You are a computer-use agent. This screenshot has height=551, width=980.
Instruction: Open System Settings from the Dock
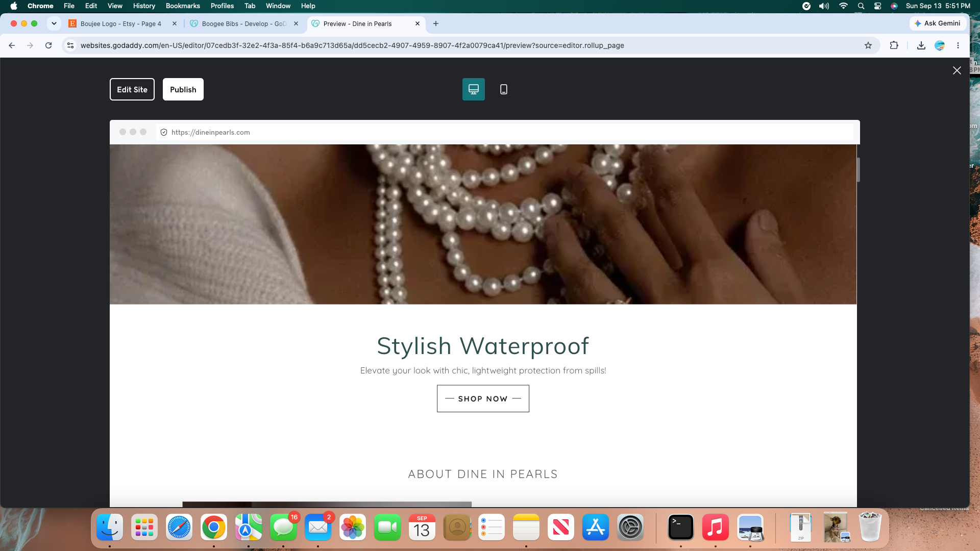pos(630,527)
